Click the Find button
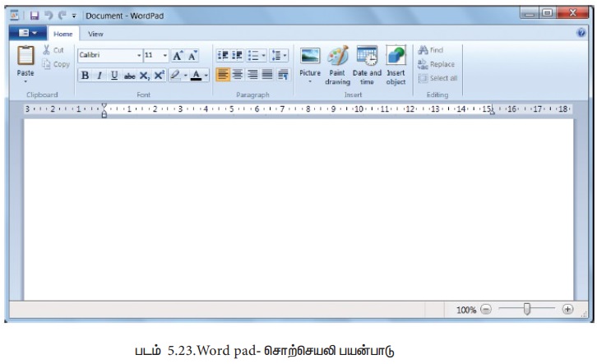This screenshot has width=597, height=364. coord(431,50)
